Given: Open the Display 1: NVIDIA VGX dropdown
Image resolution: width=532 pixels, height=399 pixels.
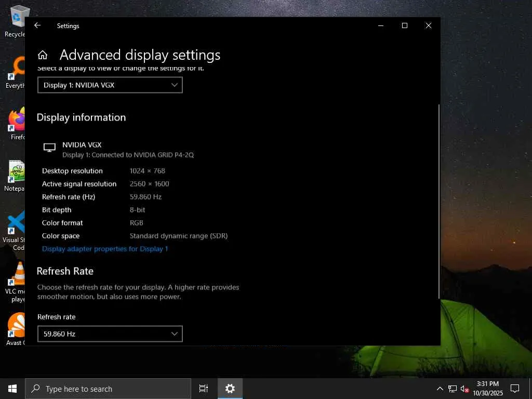Looking at the screenshot, I should click(x=110, y=85).
